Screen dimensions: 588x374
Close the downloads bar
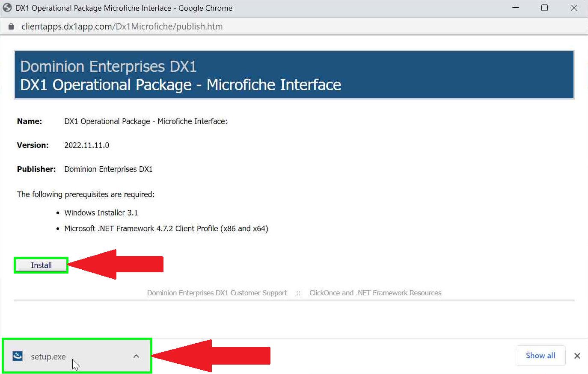coord(577,356)
